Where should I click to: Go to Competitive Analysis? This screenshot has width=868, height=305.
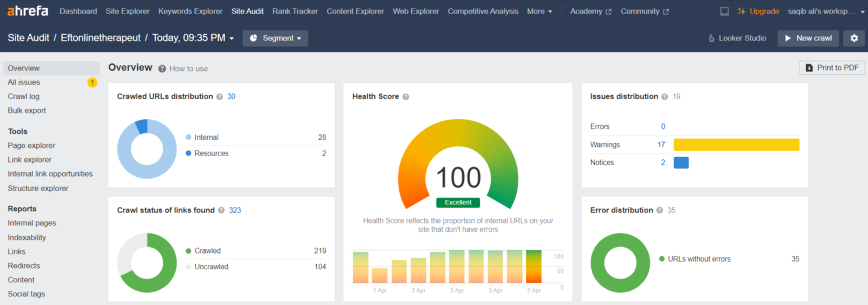click(483, 11)
